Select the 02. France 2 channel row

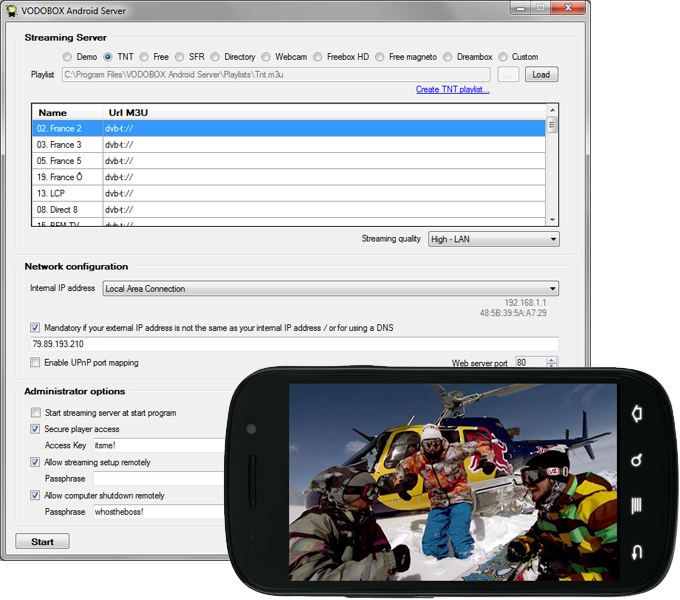point(288,129)
